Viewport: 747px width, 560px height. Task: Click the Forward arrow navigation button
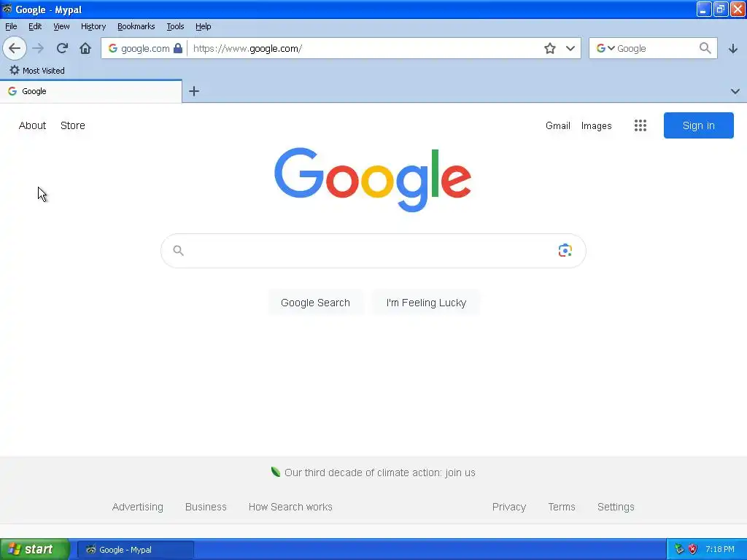(x=38, y=48)
